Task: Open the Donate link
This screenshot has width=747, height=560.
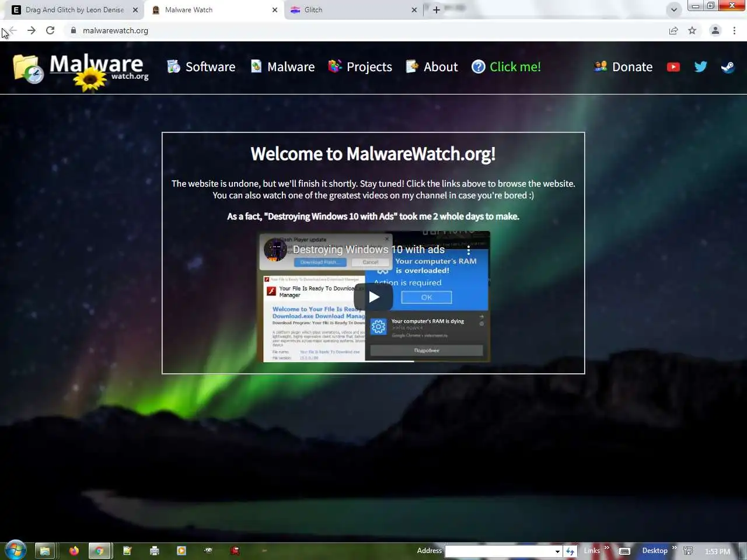Action: [x=623, y=66]
